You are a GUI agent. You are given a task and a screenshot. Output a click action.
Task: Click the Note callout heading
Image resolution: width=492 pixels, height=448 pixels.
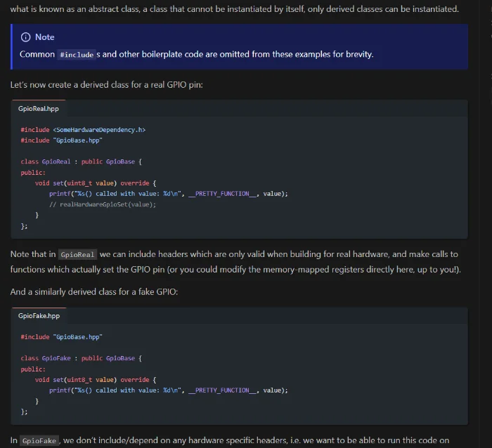(x=44, y=37)
